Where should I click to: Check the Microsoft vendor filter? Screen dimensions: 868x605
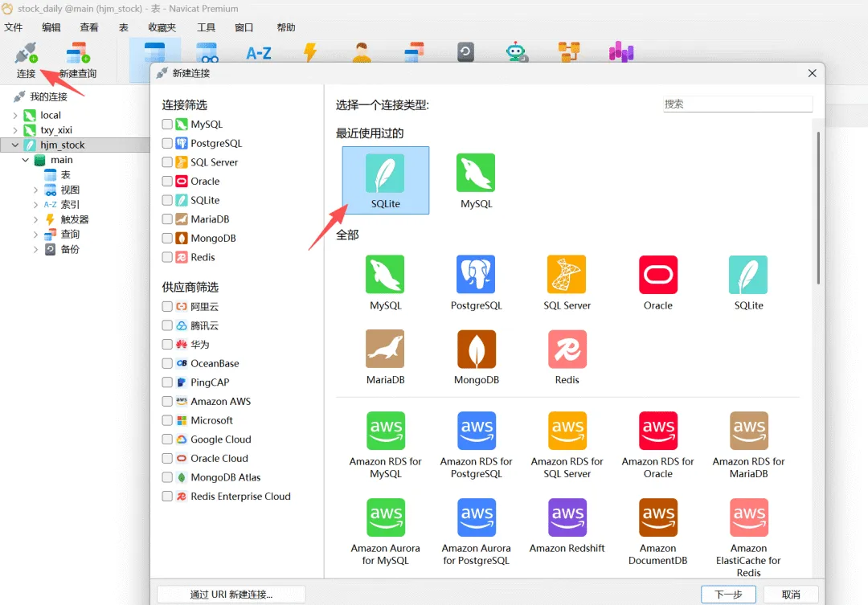[x=167, y=420]
